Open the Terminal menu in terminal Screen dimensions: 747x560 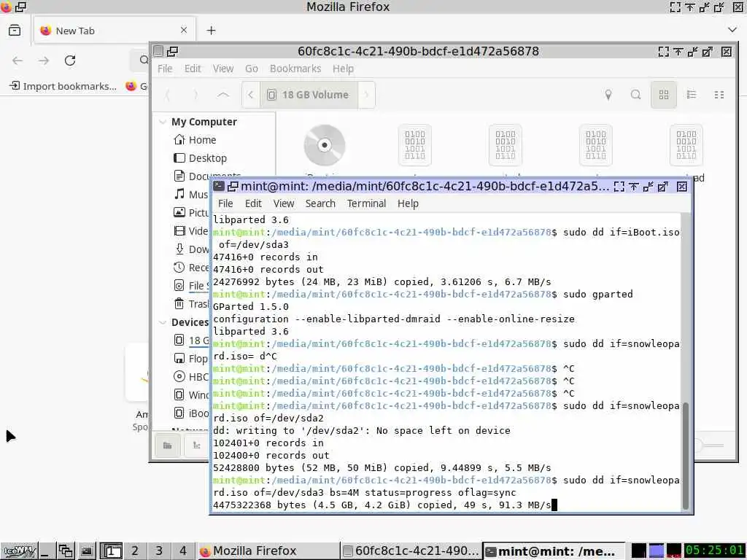coord(366,203)
